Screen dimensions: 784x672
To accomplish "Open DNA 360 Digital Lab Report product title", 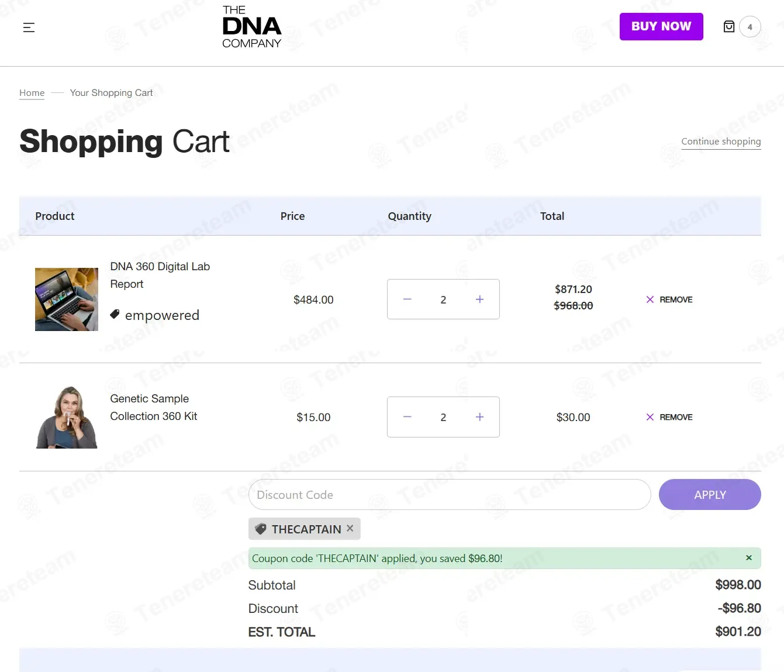I will [x=160, y=275].
